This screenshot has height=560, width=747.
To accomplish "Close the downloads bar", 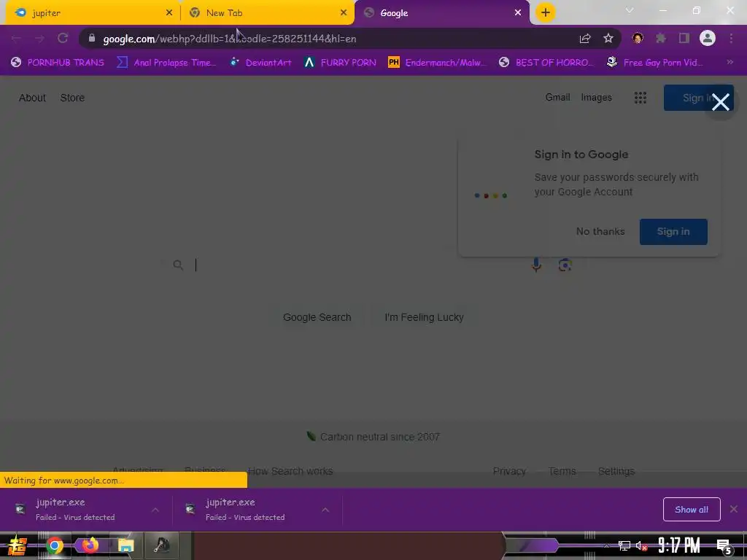I will tap(734, 509).
